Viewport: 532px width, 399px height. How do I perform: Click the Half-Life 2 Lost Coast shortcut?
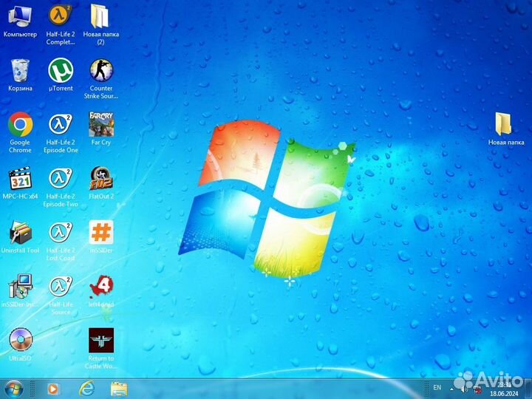click(61, 232)
